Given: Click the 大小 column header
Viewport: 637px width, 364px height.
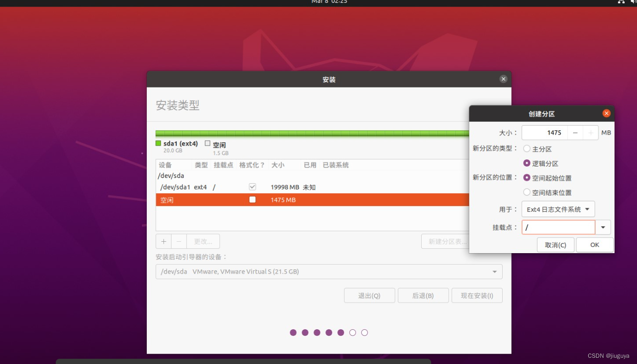Looking at the screenshot, I should [278, 165].
